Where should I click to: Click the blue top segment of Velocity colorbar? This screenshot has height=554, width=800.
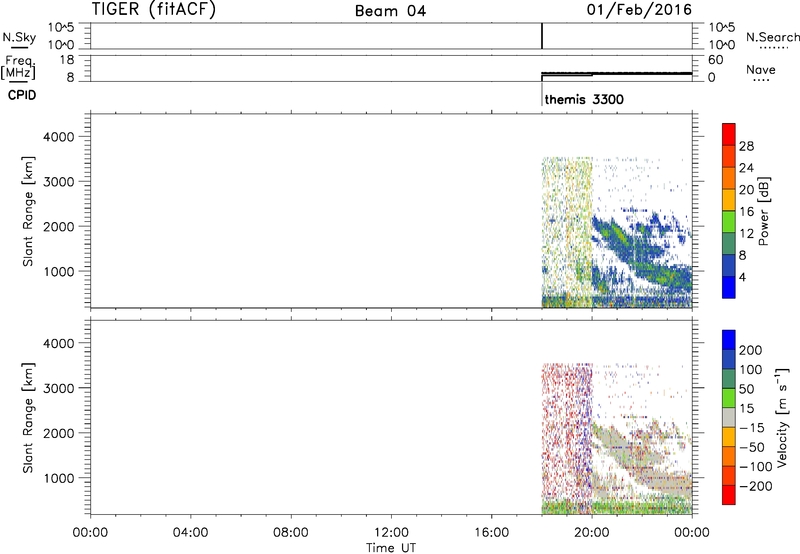(x=729, y=340)
